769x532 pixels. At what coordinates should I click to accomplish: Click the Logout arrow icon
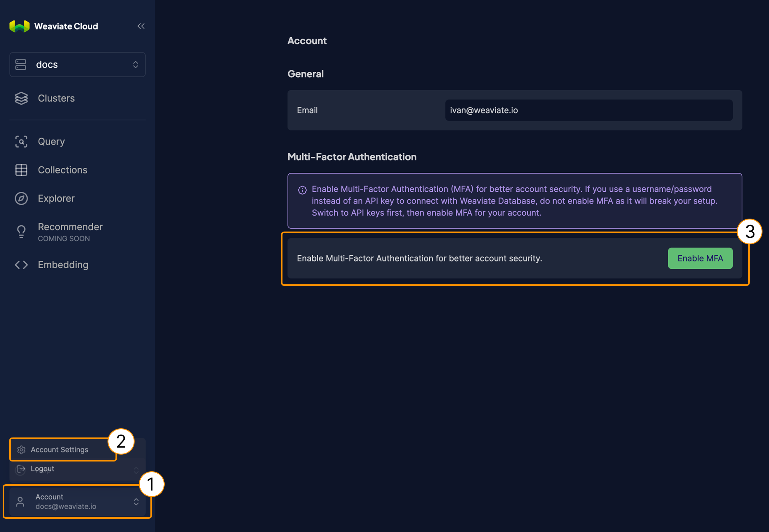(21, 469)
